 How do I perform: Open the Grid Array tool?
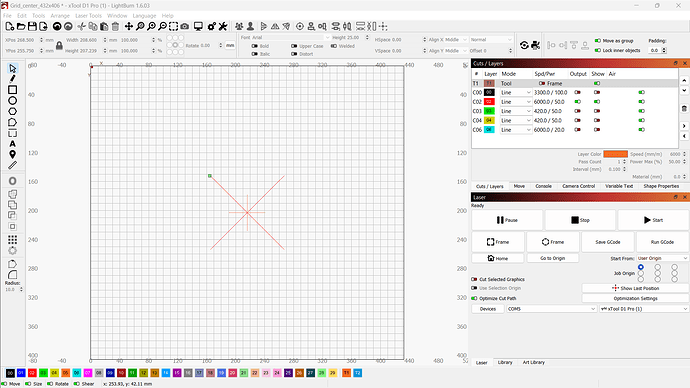(x=12, y=240)
